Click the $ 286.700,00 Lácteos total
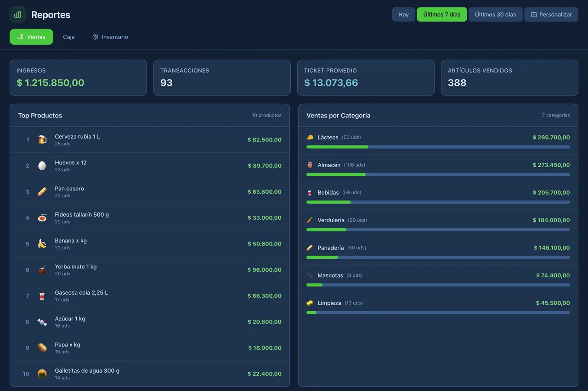 [x=551, y=137]
